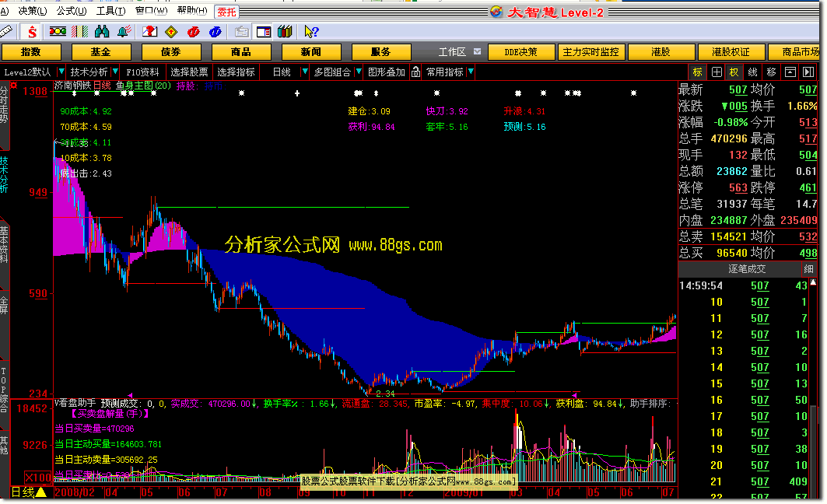Expand the 日线 period dropdown arrow

coord(304,72)
